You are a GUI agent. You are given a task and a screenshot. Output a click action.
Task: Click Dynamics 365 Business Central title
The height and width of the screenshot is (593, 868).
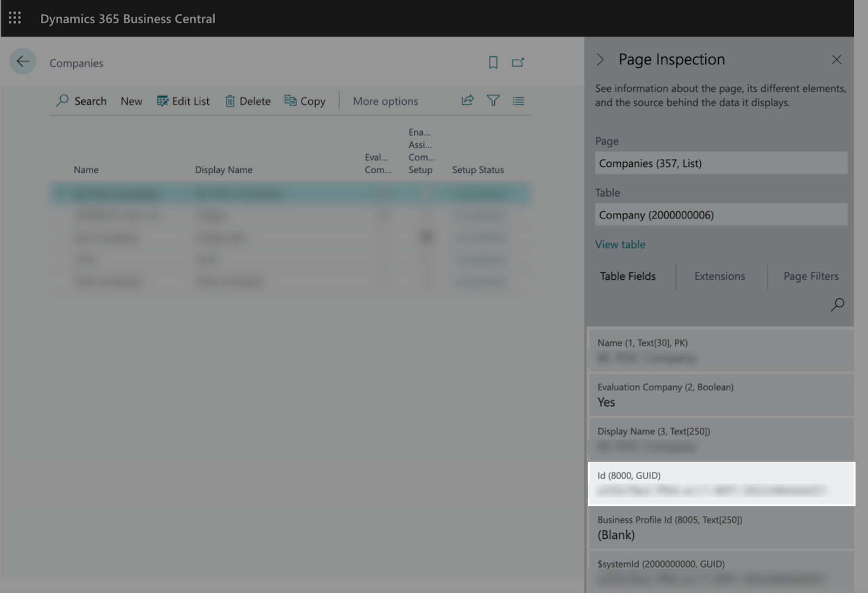(x=127, y=18)
